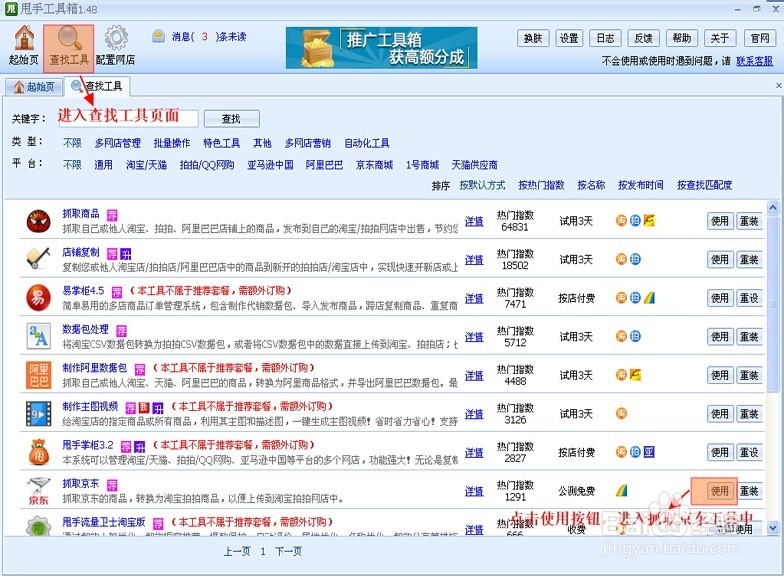Click the 易掌柜4.5 red icon
784x576 pixels.
(38, 298)
